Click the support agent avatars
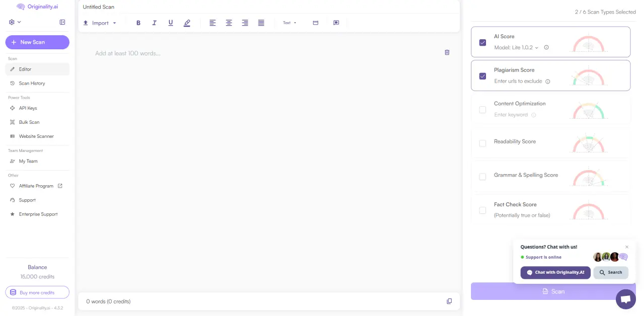The width and height of the screenshot is (644, 316). (610, 257)
